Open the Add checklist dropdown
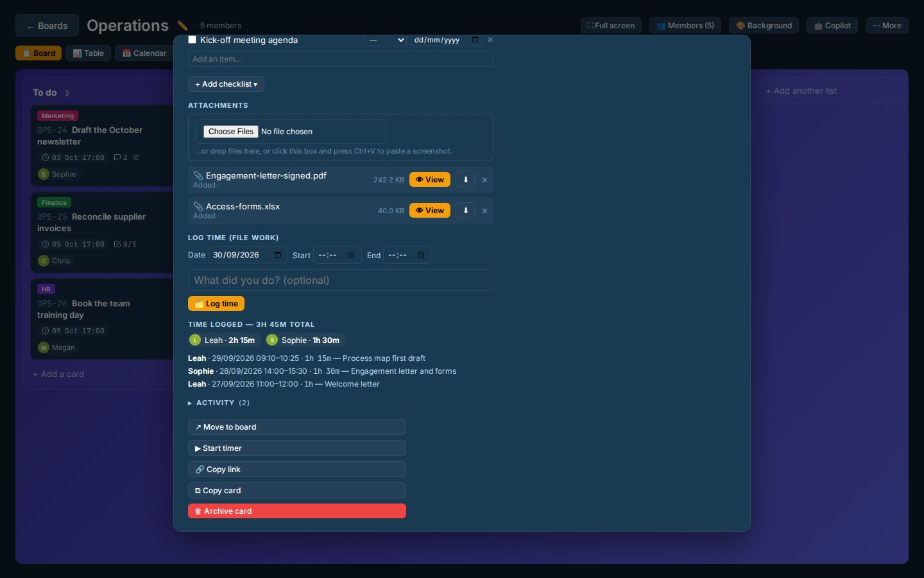The width and height of the screenshot is (924, 578). point(226,84)
